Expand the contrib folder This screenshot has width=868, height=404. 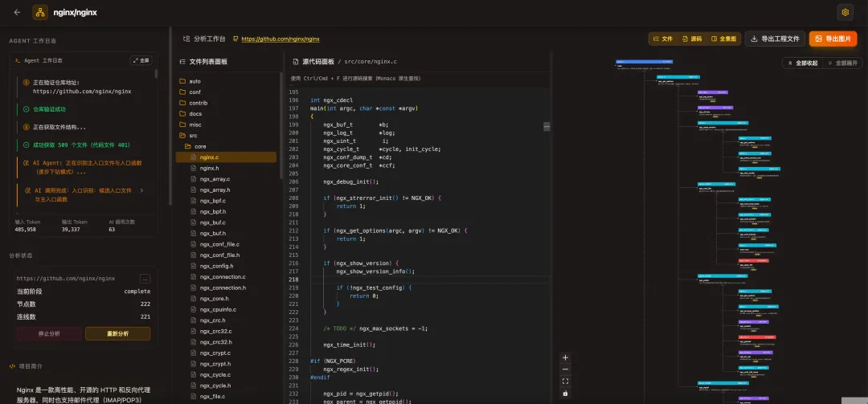click(226, 103)
